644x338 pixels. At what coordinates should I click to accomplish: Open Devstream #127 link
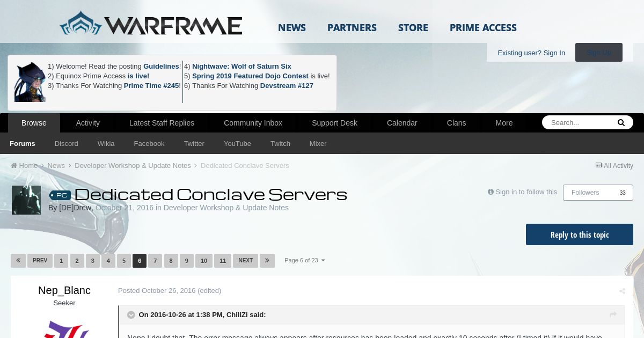[x=287, y=86]
